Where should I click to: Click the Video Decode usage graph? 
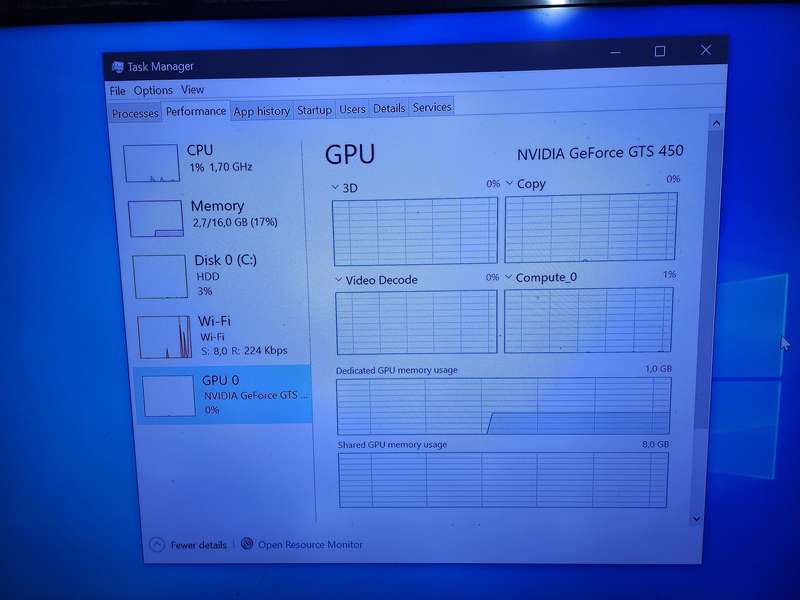[416, 322]
